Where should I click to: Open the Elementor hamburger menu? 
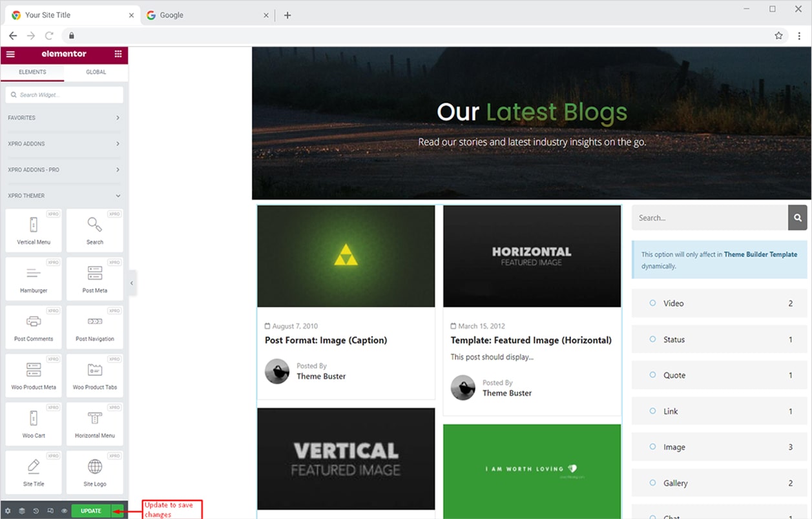click(x=10, y=54)
